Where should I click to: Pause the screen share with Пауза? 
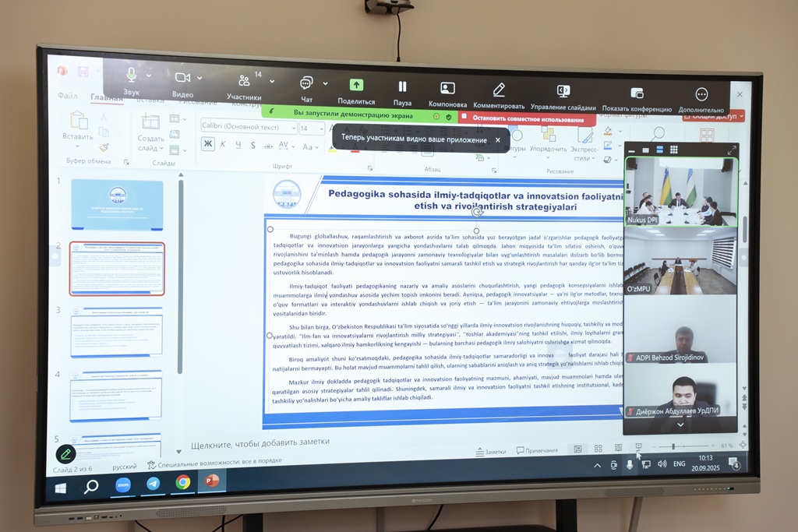[x=402, y=86]
